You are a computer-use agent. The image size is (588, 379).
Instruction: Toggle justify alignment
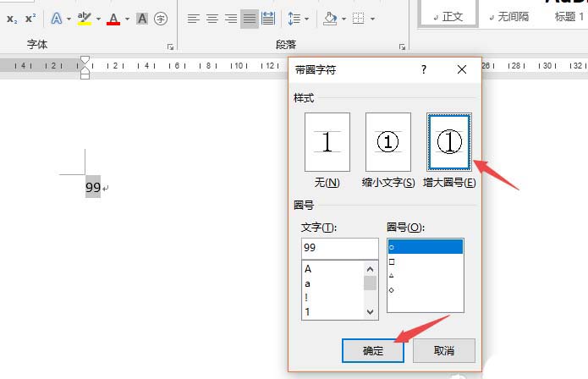(250, 19)
